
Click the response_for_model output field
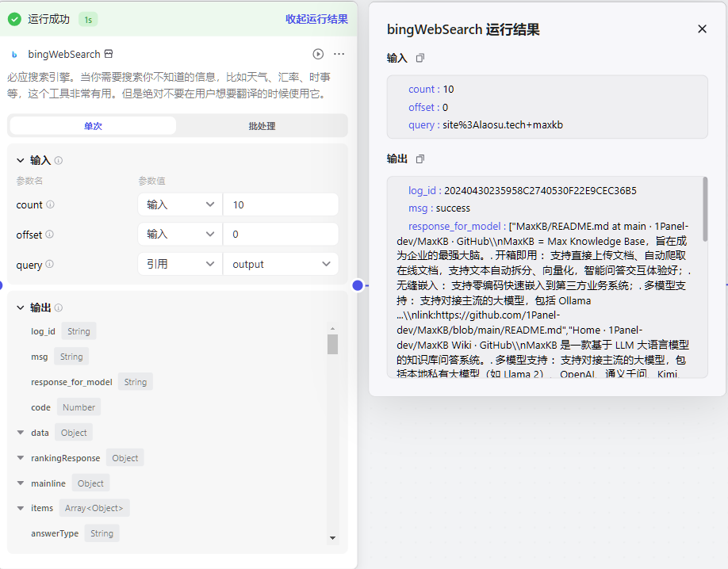[91, 382]
